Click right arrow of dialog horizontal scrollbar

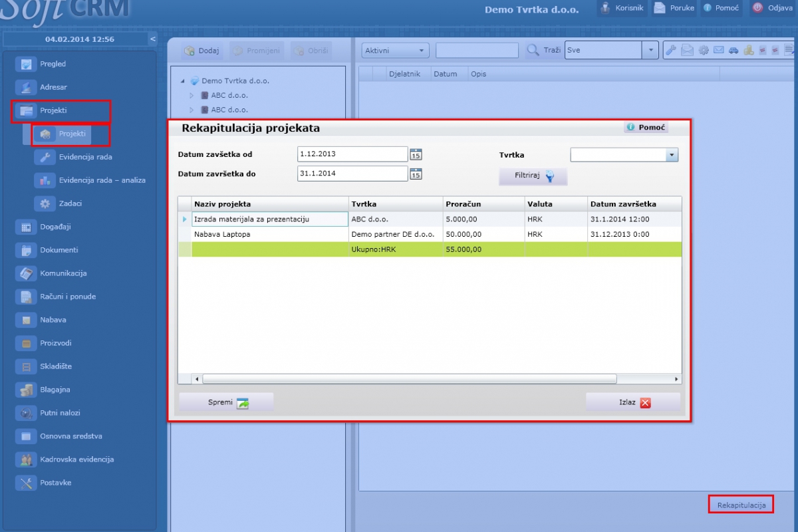(677, 379)
